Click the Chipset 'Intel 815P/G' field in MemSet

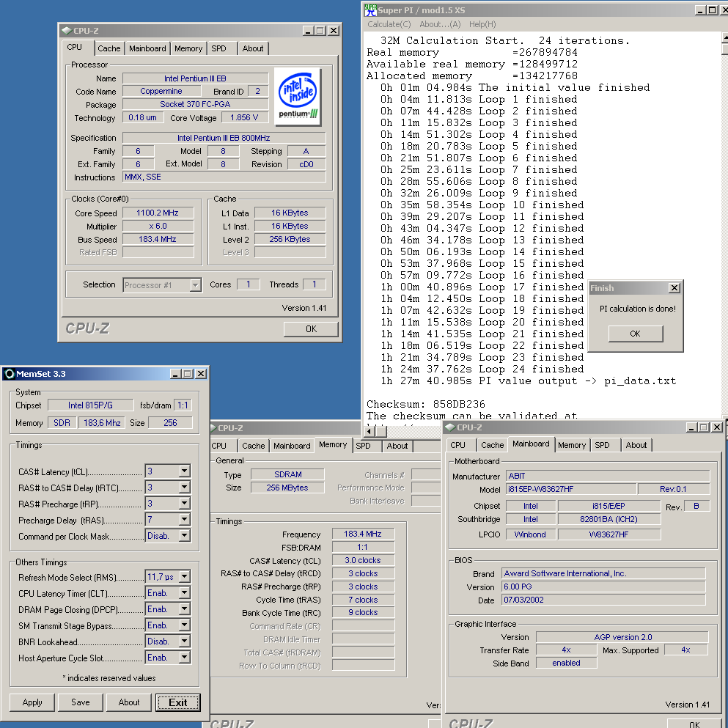(x=90, y=405)
